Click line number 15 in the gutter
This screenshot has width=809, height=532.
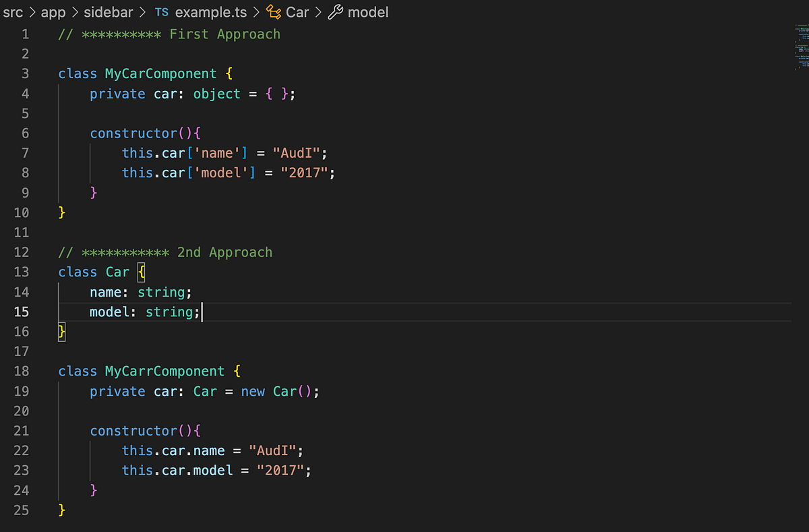(x=22, y=312)
